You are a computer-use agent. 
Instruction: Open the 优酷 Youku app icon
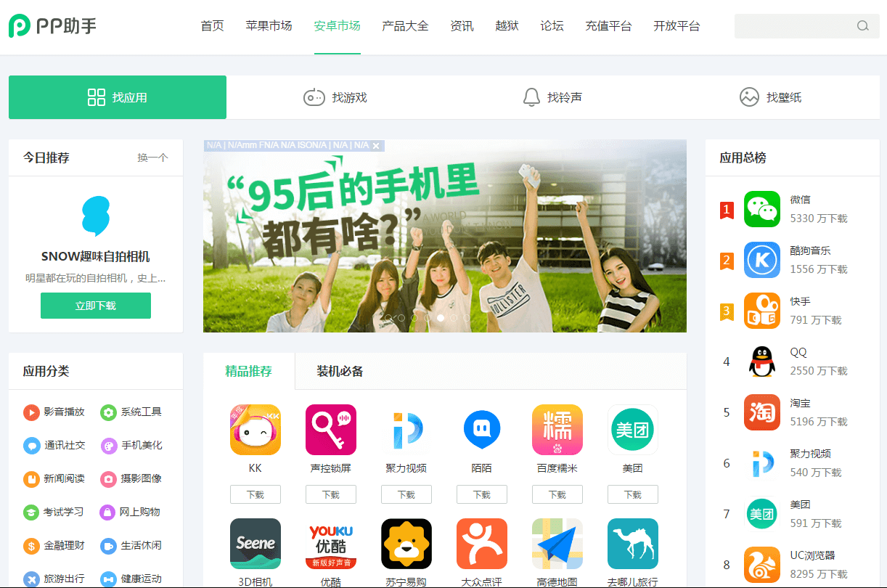coord(331,544)
